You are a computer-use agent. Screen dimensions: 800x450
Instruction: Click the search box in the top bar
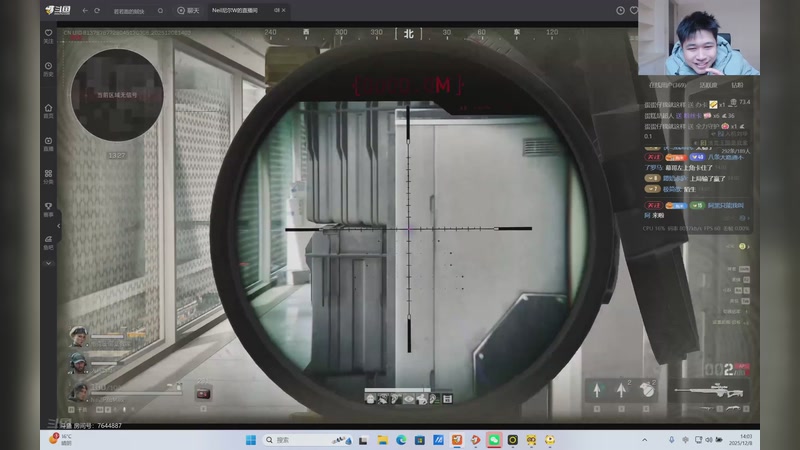[x=138, y=11]
